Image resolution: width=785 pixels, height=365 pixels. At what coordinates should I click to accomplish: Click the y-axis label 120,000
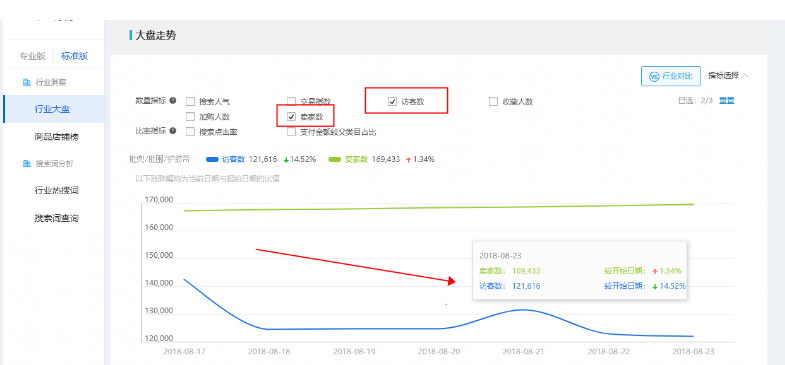pos(158,338)
